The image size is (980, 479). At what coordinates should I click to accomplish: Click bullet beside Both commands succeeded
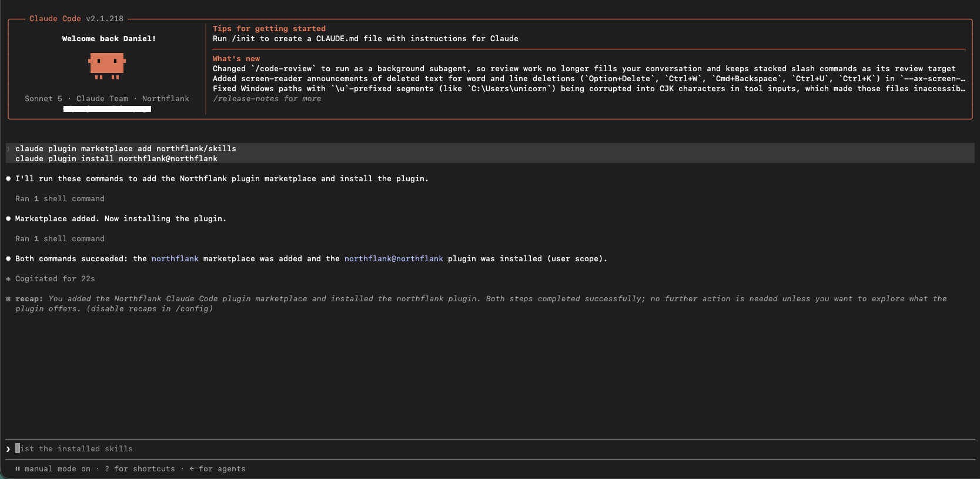[8, 258]
